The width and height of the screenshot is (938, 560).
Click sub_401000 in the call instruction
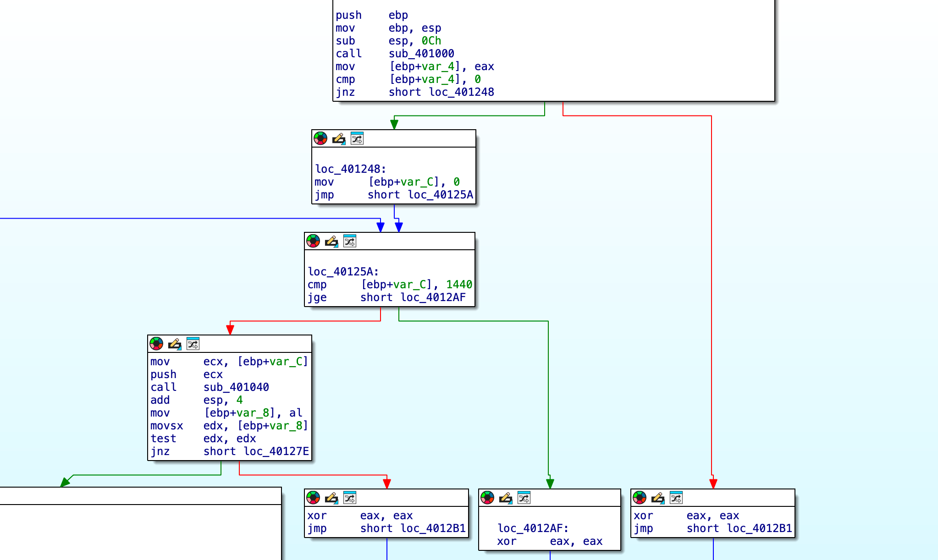(421, 54)
